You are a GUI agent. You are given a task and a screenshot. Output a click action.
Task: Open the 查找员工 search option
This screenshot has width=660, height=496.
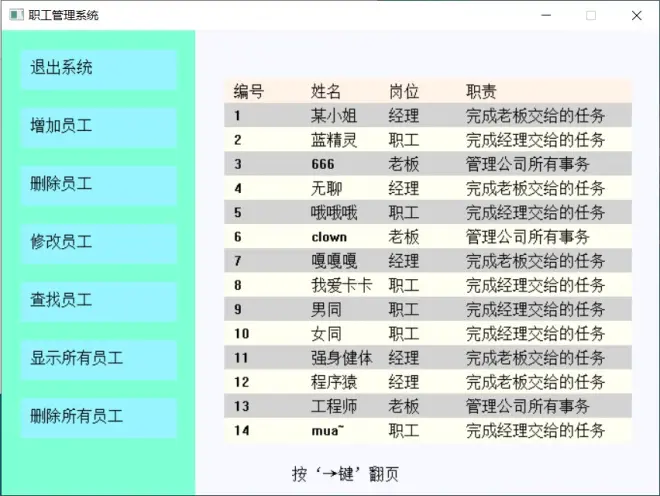98,300
